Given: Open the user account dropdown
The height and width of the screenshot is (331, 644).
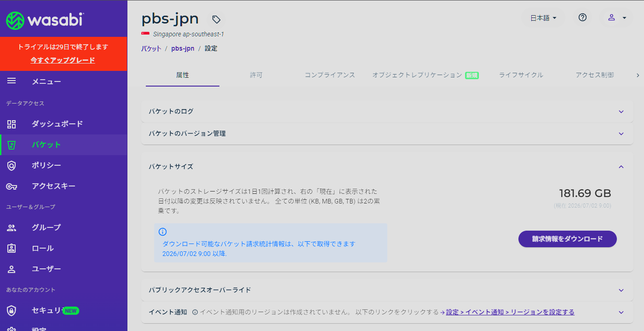Looking at the screenshot, I should 617,18.
